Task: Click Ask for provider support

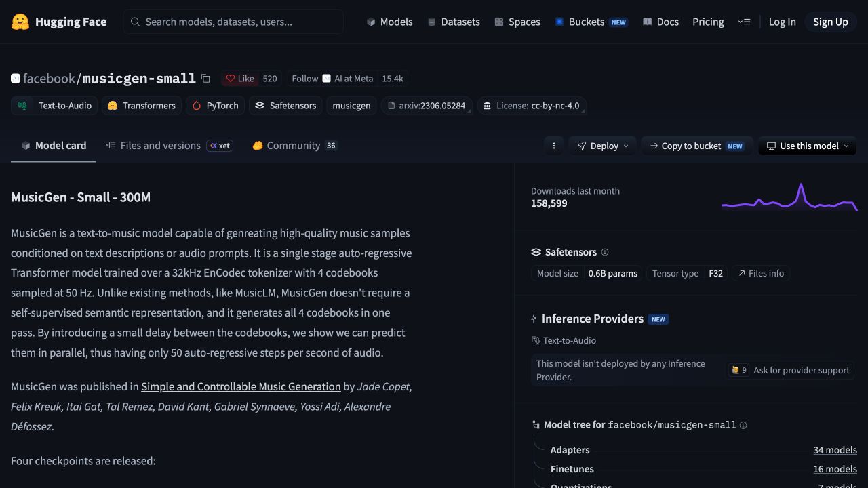Action: coord(791,370)
